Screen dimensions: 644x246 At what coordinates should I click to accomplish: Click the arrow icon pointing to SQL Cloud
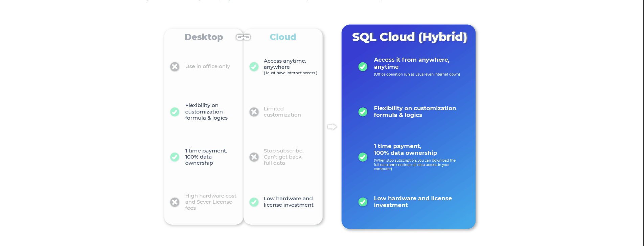point(332,127)
